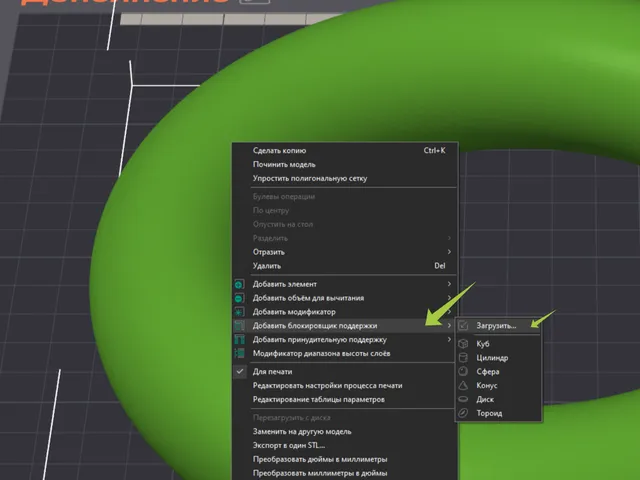Image resolution: width=640 pixels, height=480 pixels.
Task: Open Добавить объём для вычитания entry
Action: click(345, 298)
